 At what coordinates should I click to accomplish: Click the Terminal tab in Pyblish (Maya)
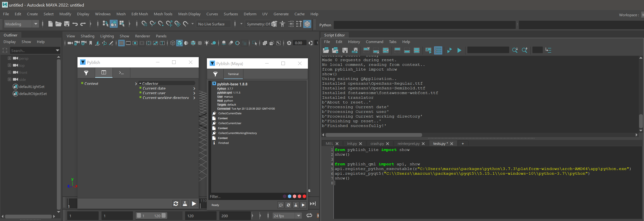(x=233, y=74)
